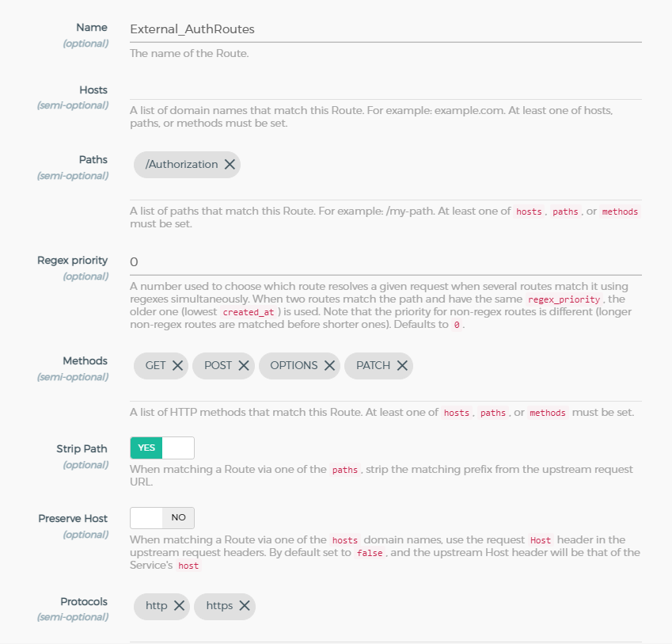Screen dimensions: 672x644
Task: Delete the https protocol chip
Action: click(245, 606)
